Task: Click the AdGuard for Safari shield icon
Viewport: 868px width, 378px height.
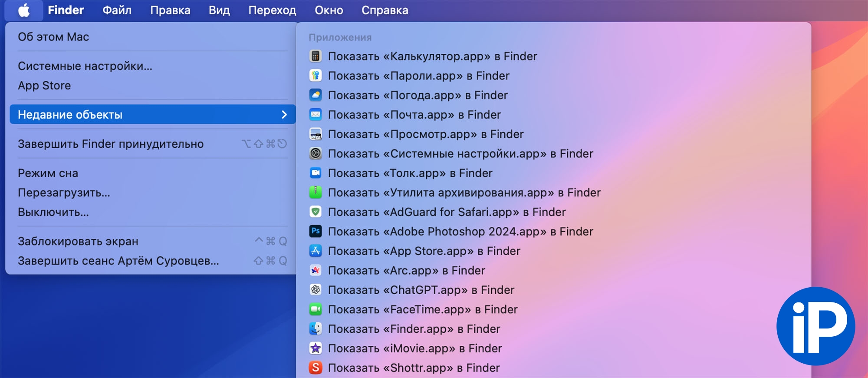Action: click(316, 212)
